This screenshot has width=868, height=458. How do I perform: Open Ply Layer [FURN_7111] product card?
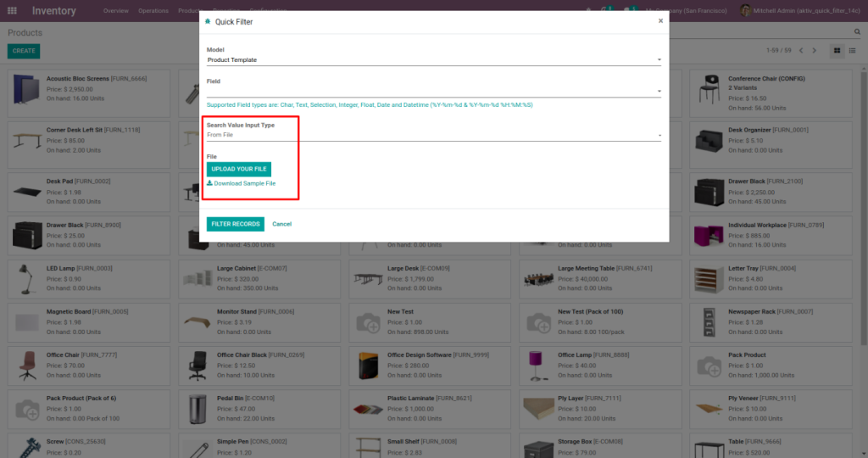tap(600, 409)
